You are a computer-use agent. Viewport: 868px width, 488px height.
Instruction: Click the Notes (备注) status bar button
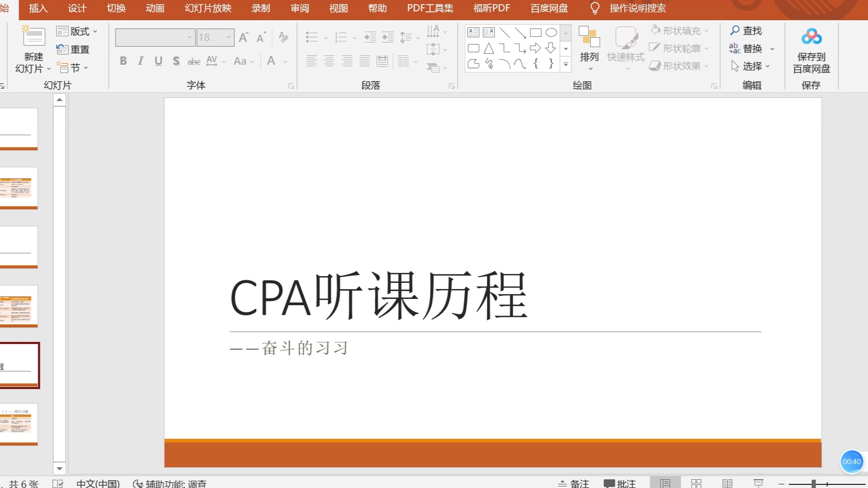pos(573,483)
